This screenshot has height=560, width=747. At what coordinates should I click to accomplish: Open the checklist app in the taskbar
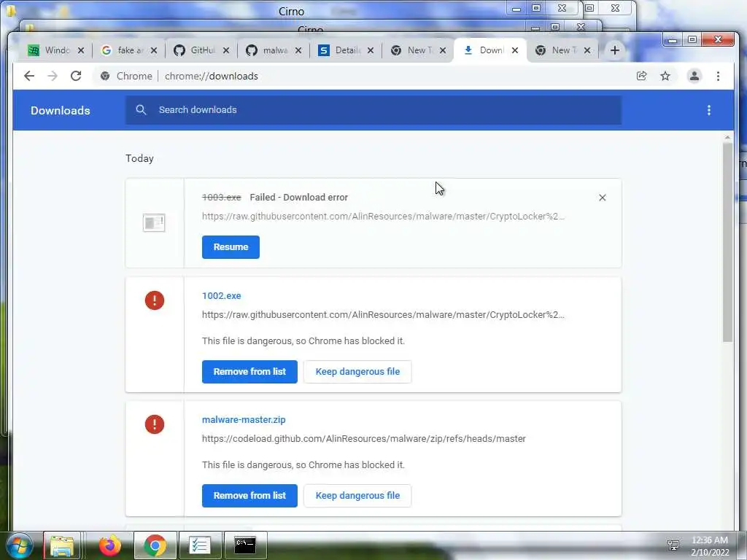point(200,545)
